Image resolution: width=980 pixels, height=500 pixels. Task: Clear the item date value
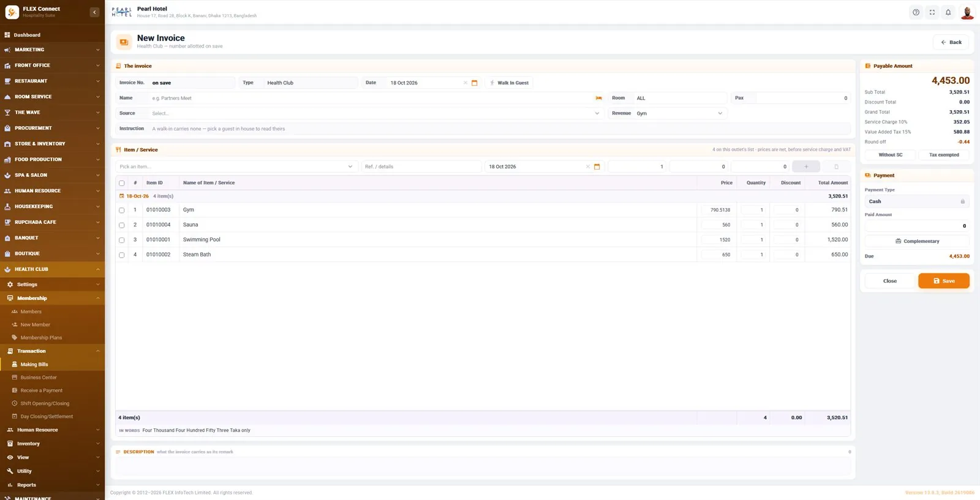pos(587,166)
